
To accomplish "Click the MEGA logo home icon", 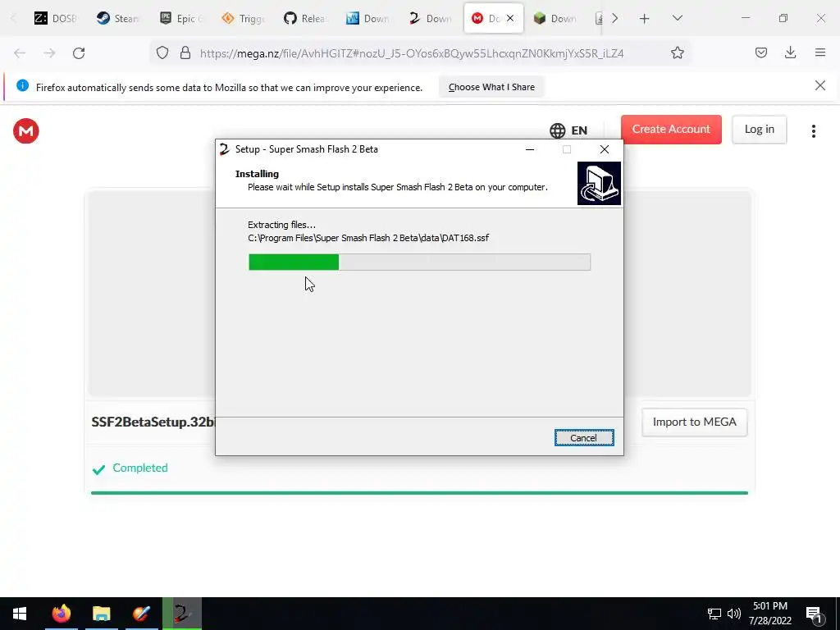I will pos(25,130).
